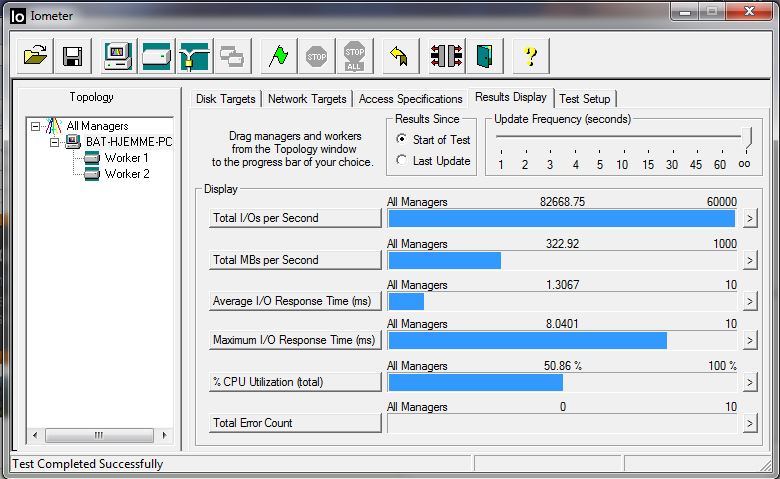Click the Maximum I/O Response Time progress bar
Image resolution: width=780 pixels, height=479 pixels.
[562, 340]
